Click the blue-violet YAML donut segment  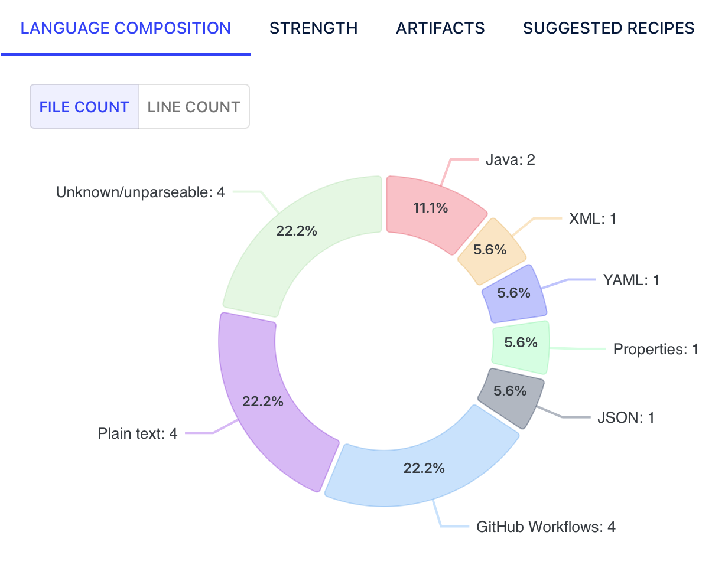tap(514, 293)
